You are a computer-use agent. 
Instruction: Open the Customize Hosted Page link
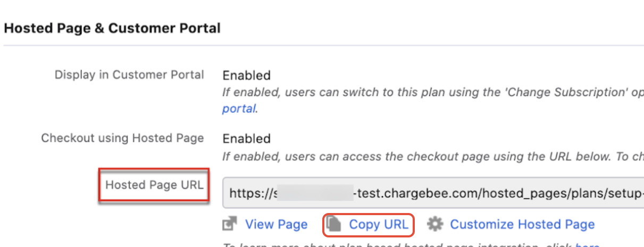[x=522, y=225]
